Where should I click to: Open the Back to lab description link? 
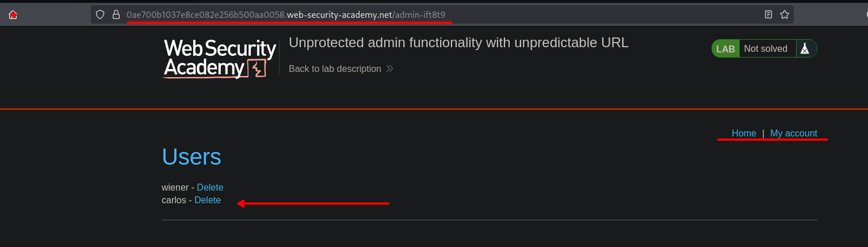tap(335, 69)
